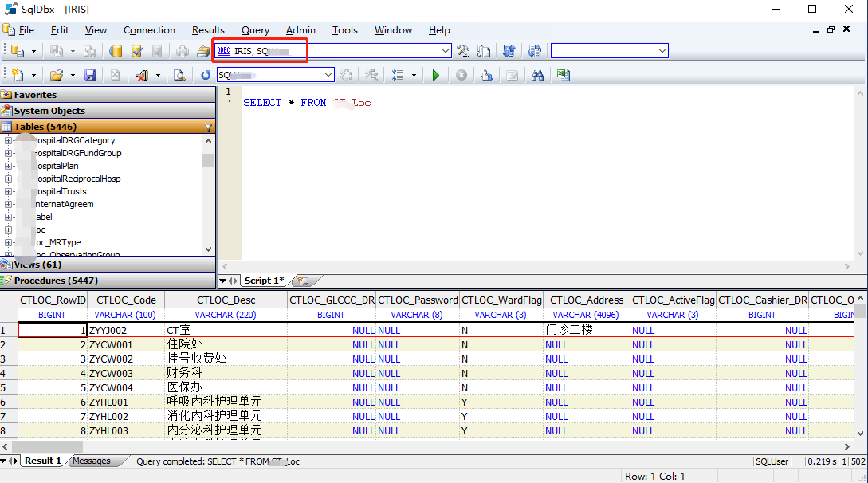The height and width of the screenshot is (483, 868).
Task: Click the cell 门诊二楼
Action: click(587, 330)
